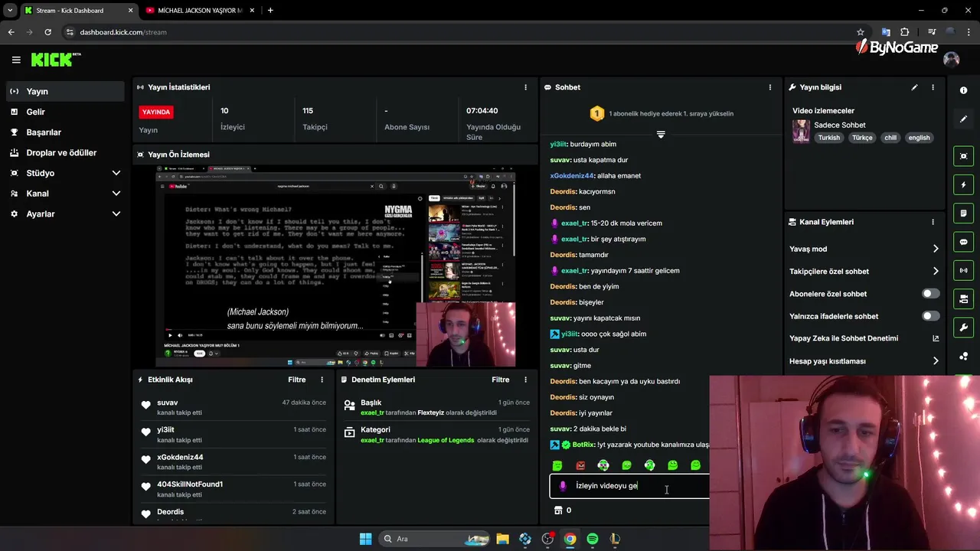Open the three-dot menu of Kanal Eylemleri
Screen dimensions: 980x551
pyautogui.click(x=933, y=222)
